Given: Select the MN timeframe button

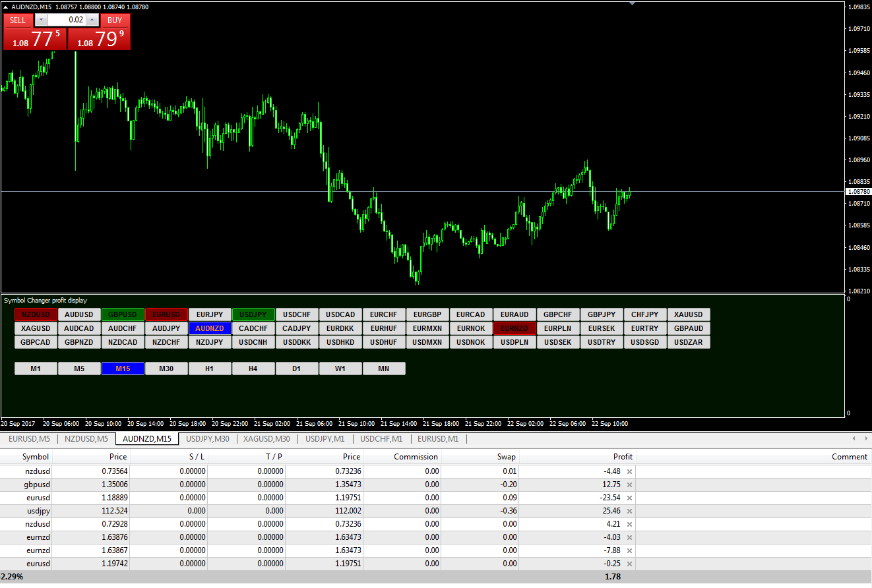Looking at the screenshot, I should click(x=384, y=368).
